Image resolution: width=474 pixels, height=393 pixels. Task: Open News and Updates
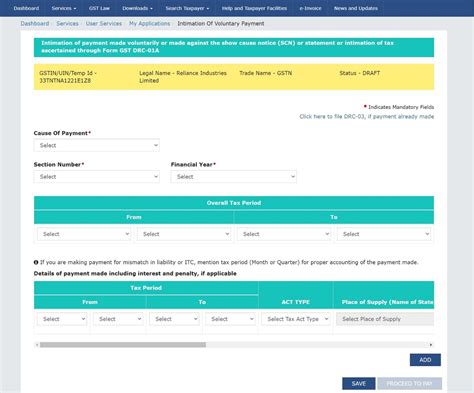pyautogui.click(x=356, y=8)
